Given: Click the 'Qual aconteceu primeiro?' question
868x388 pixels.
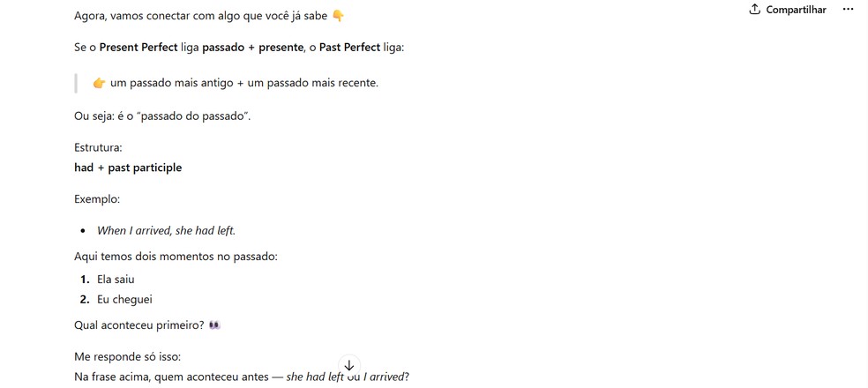Looking at the screenshot, I should [139, 325].
